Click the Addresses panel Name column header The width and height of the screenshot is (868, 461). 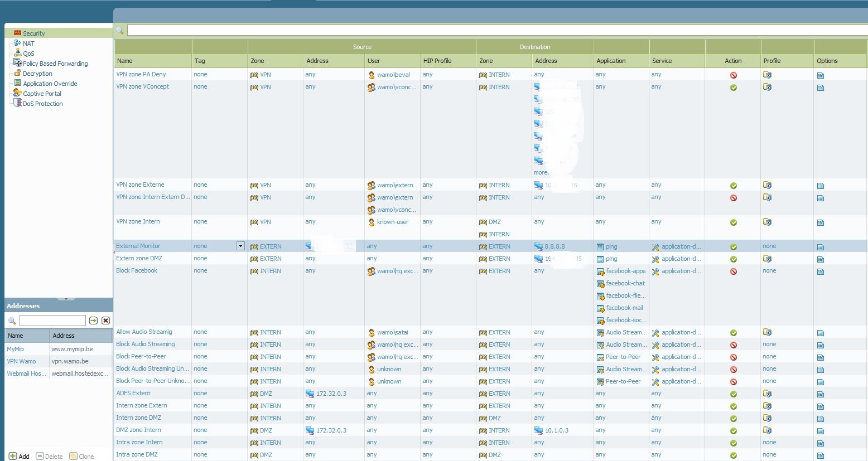tap(27, 336)
